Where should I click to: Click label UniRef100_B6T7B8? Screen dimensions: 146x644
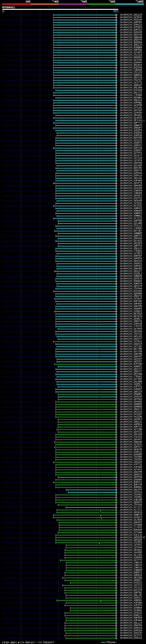tap(131, 349)
